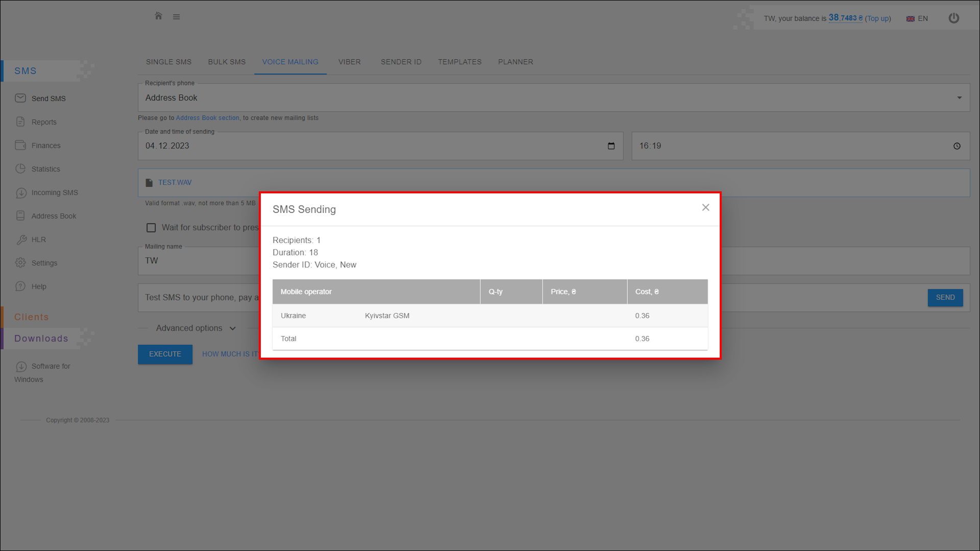
Task: Click the HLR wrench icon
Action: click(x=21, y=239)
